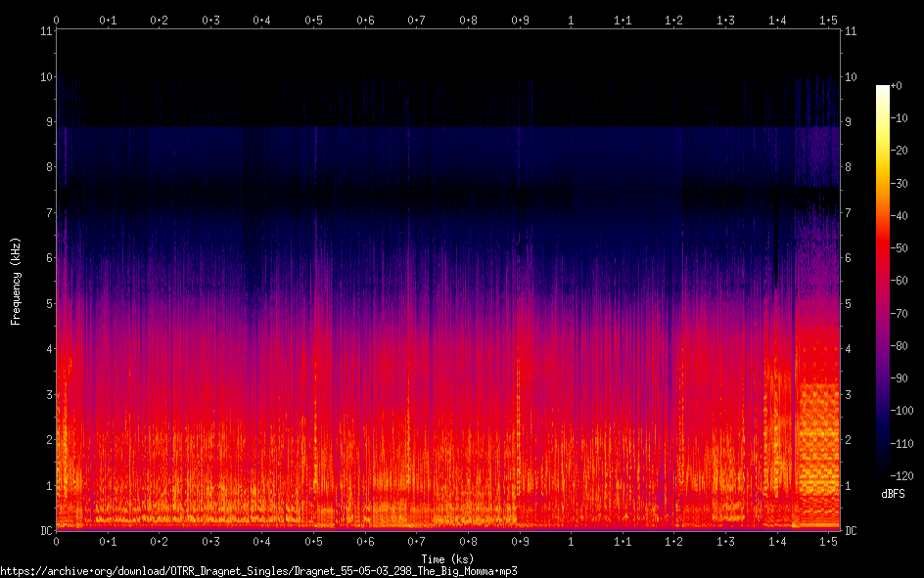Click the 1.2 tick on the bottom time axis

[674, 541]
